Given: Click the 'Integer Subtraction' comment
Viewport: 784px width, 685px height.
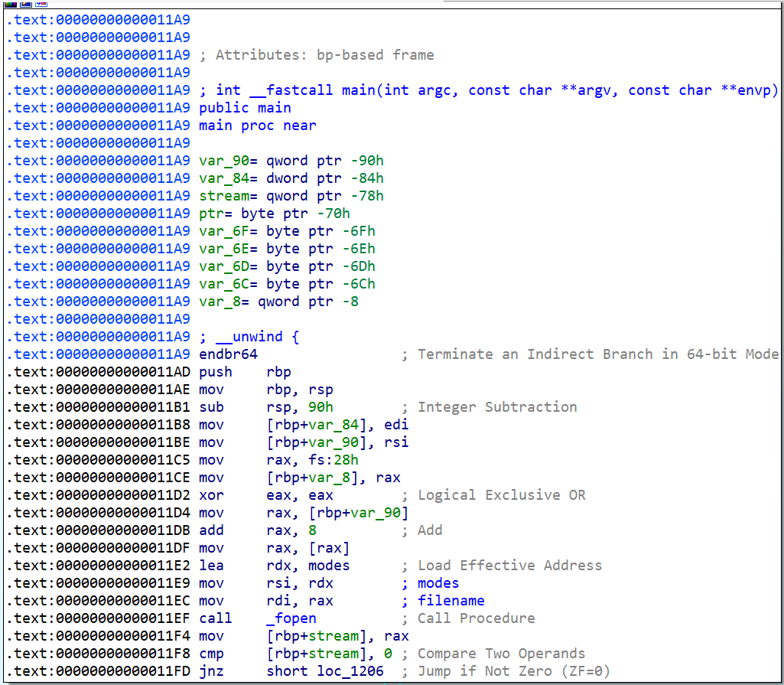Looking at the screenshot, I should pyautogui.click(x=489, y=407).
